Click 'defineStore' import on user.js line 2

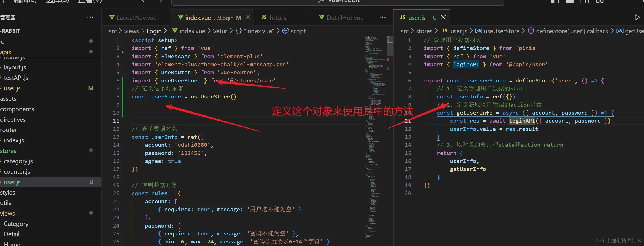tap(471, 48)
